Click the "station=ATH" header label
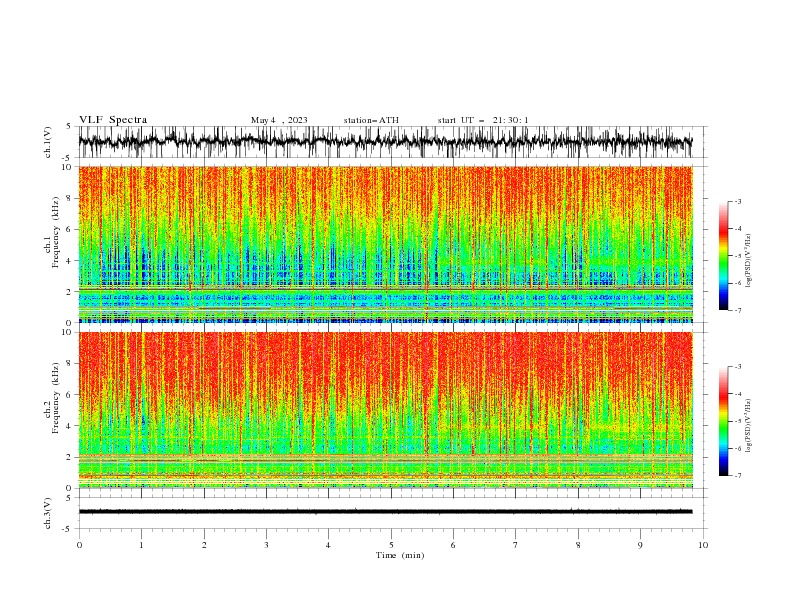 point(371,120)
